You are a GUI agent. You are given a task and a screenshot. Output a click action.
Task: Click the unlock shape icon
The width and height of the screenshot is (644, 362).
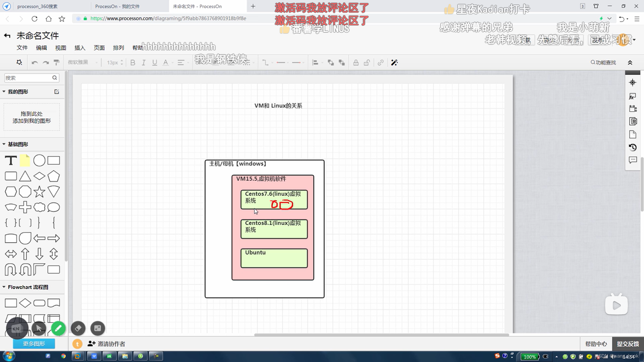click(367, 63)
